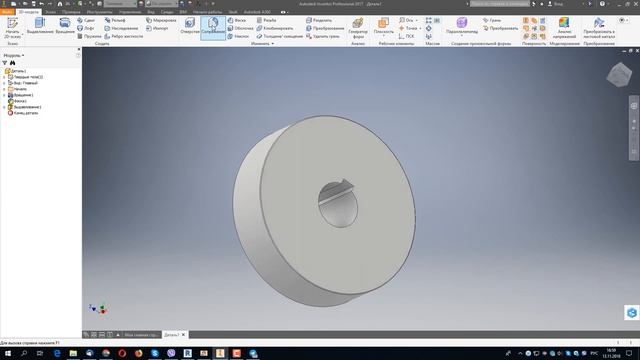This screenshot has width=640, height=360.
Task: Start a new 2D sketch
Action: pos(13,28)
